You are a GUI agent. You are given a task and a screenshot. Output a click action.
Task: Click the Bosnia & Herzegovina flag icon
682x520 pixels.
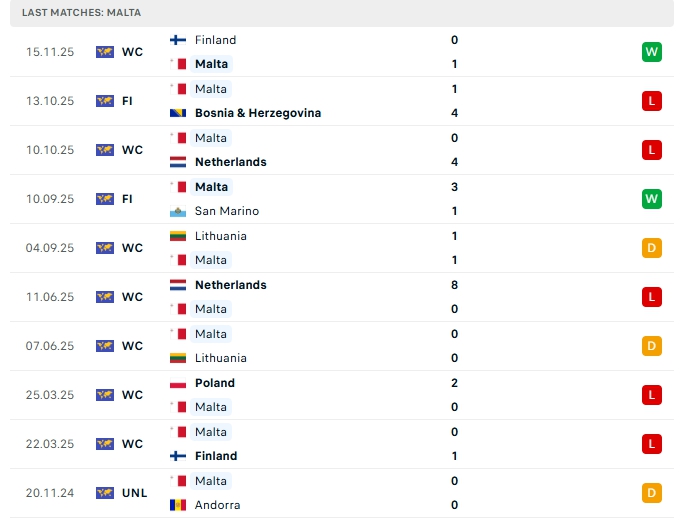(178, 113)
